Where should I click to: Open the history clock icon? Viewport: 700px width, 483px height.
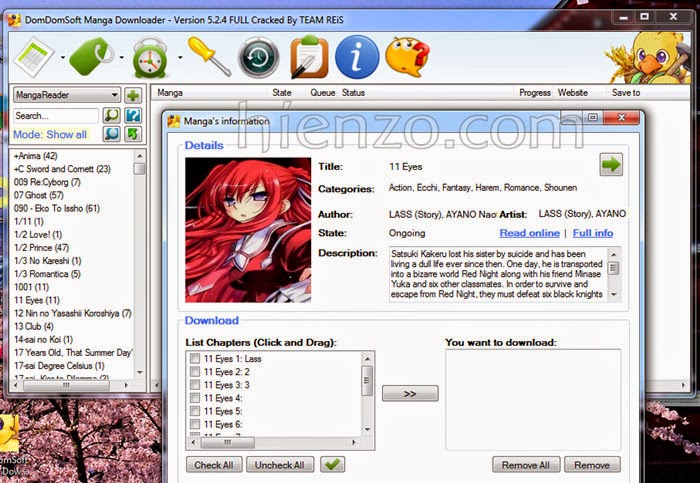pyautogui.click(x=258, y=58)
